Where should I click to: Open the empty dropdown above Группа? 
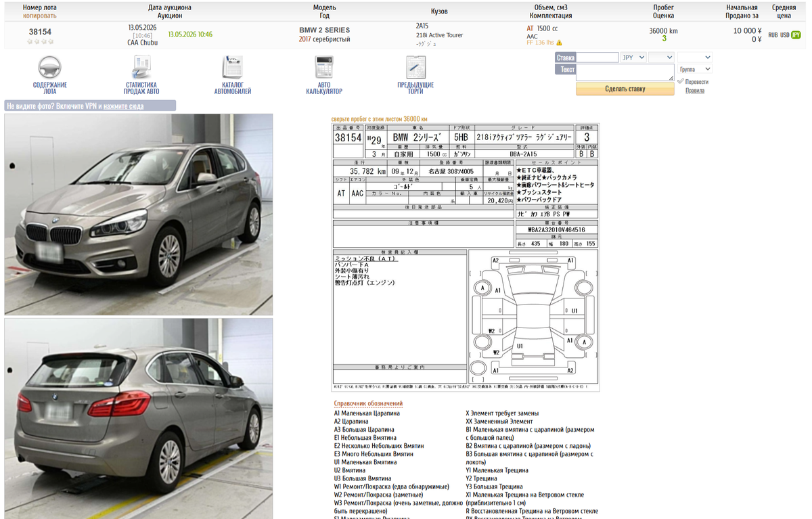(694, 58)
